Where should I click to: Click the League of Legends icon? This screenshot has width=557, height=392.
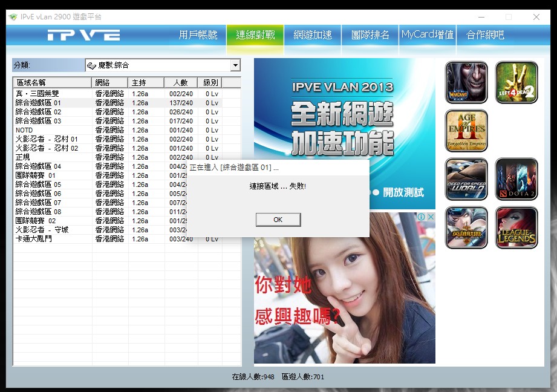pos(516,227)
